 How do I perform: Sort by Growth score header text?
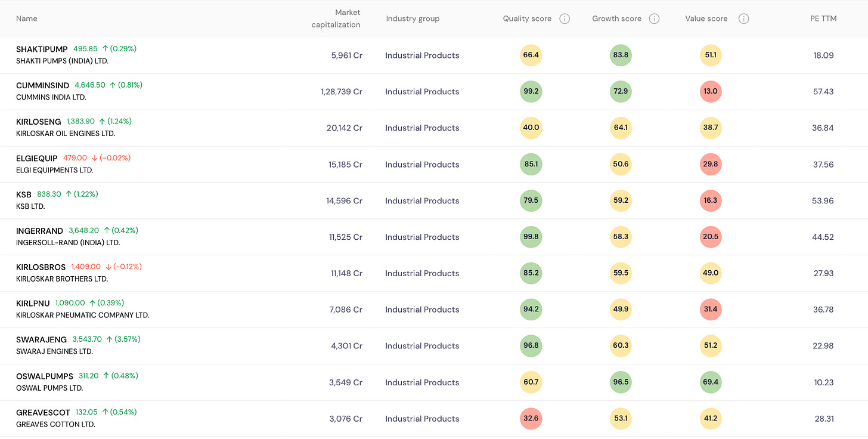point(616,18)
